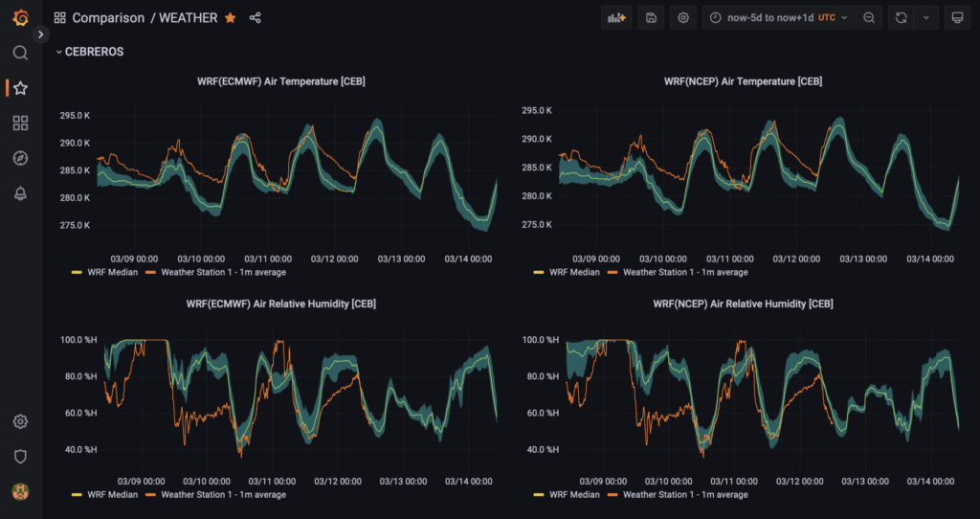
Task: Click 60.0 %H label in ECMWF Humidity chart
Action: pos(79,413)
